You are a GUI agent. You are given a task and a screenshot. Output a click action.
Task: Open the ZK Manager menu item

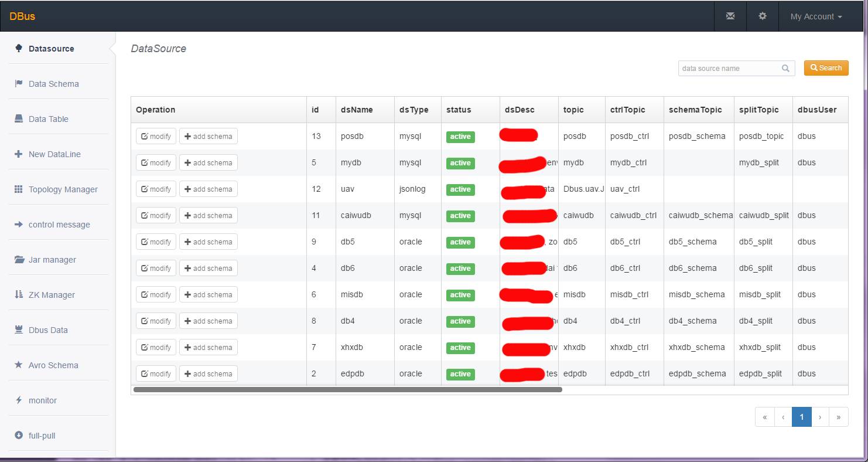52,295
